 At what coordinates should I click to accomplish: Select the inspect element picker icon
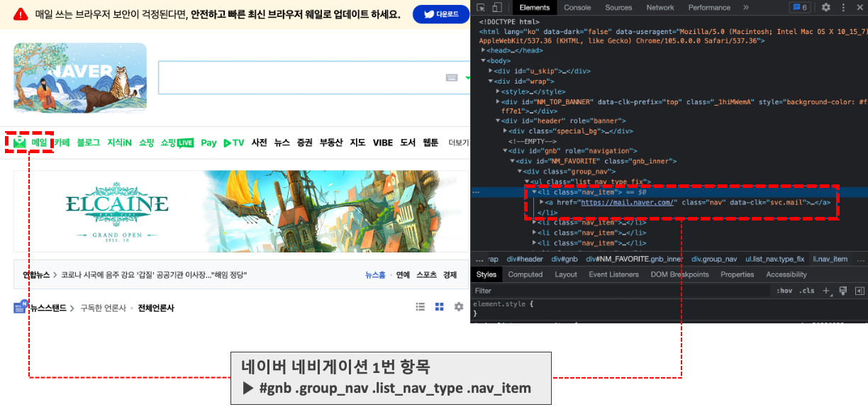481,8
